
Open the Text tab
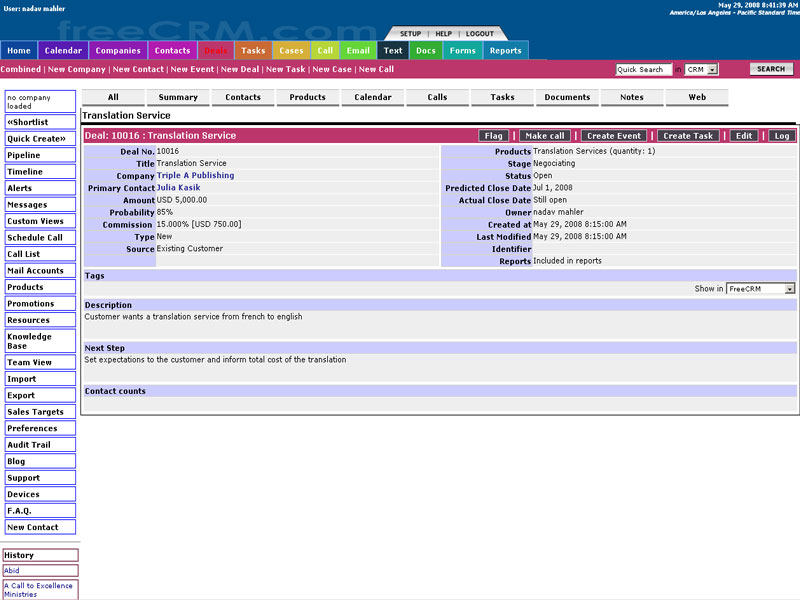(x=393, y=51)
